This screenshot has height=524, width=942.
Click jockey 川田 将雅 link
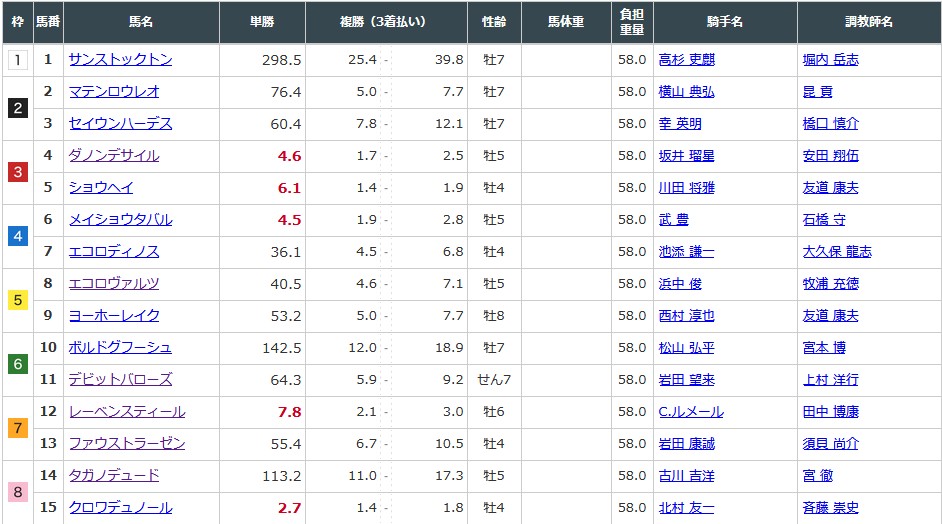[x=686, y=188]
